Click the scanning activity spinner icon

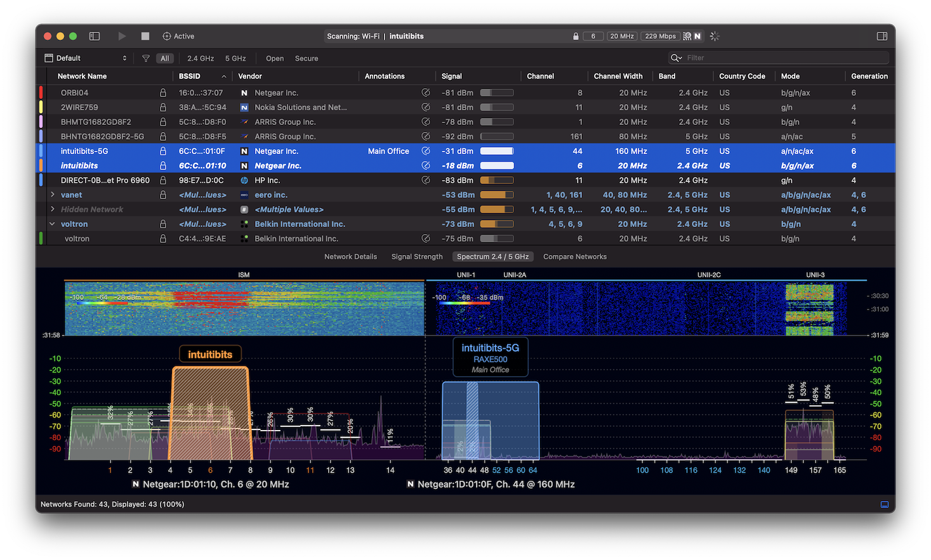pyautogui.click(x=715, y=36)
